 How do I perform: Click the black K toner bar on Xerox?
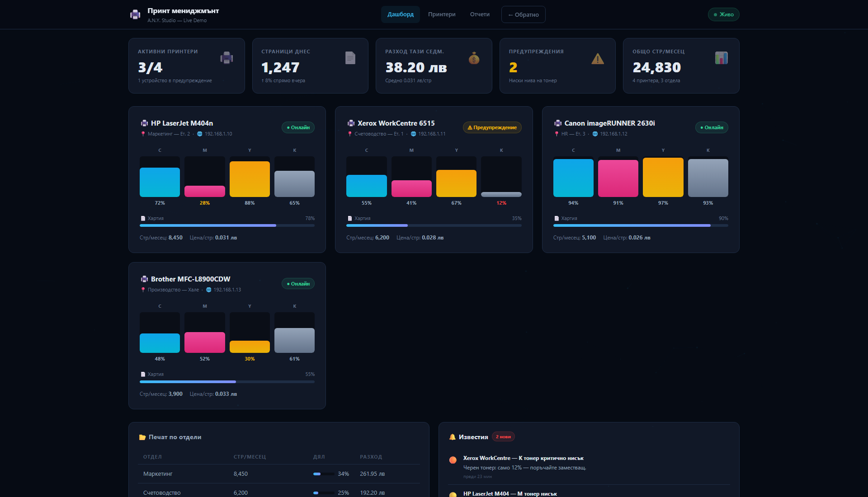pos(501,194)
